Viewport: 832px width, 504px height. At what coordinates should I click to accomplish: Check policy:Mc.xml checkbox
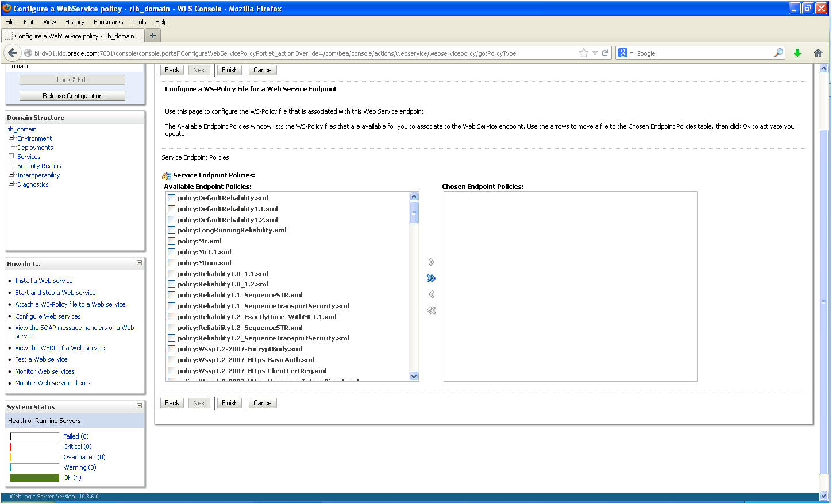point(171,241)
